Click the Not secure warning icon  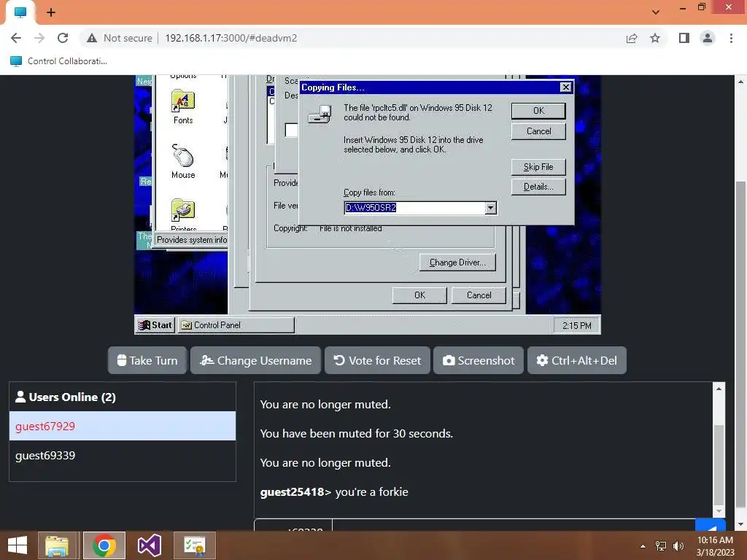[x=92, y=38]
